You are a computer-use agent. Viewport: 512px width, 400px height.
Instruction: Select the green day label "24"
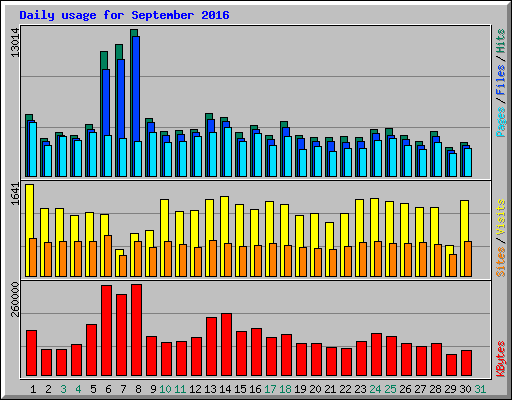point(375,389)
